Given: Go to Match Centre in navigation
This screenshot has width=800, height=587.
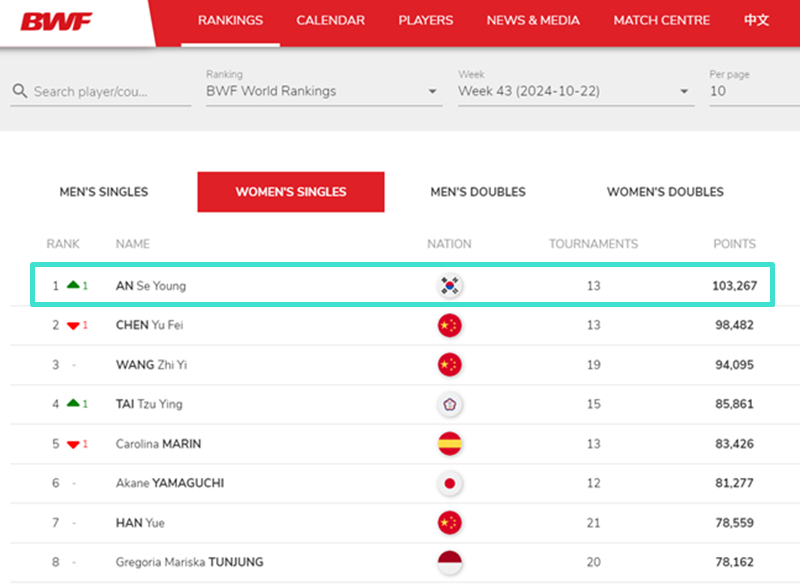Looking at the screenshot, I should coord(661,20).
